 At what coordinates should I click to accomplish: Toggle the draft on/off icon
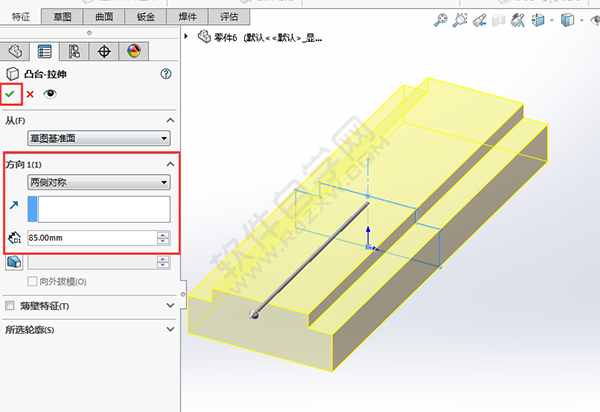pos(15,262)
